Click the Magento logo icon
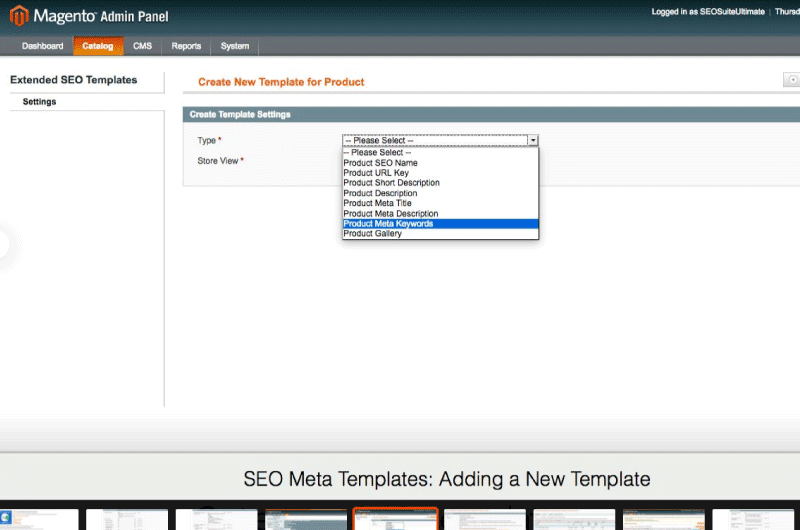800x530 pixels. [19, 16]
